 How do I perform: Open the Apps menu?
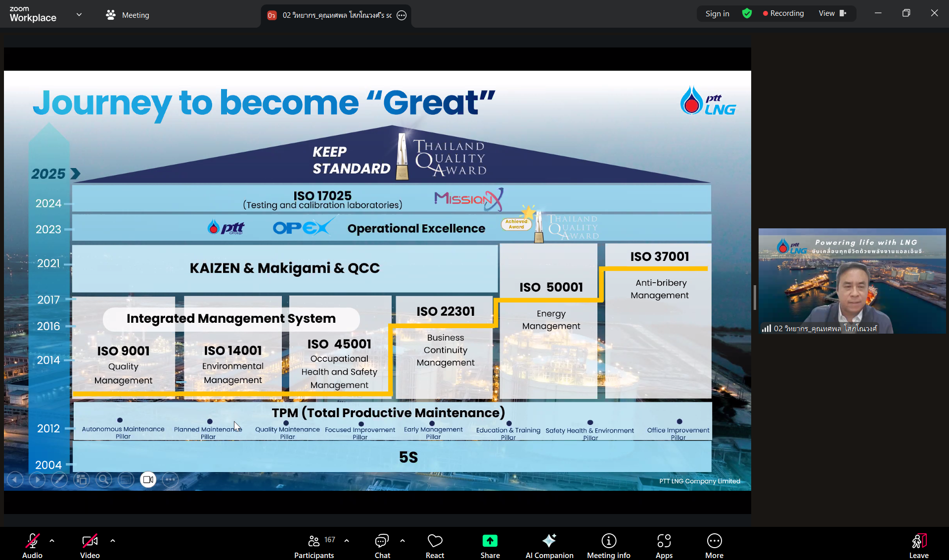click(664, 545)
